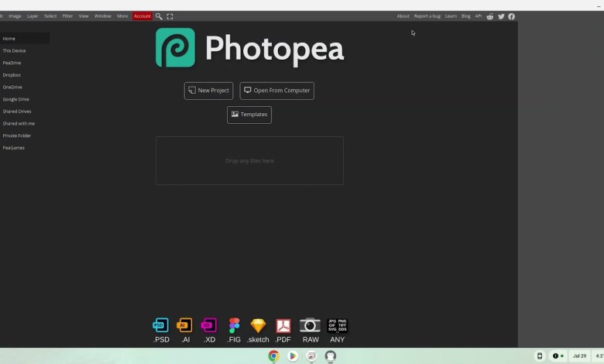The image size is (604, 364).
Task: Click the .FIG Figma format icon
Action: 234,326
